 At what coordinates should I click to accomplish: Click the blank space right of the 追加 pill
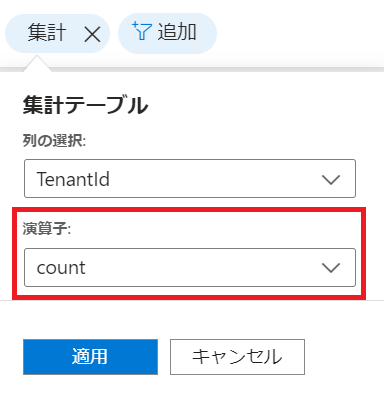[300, 33]
